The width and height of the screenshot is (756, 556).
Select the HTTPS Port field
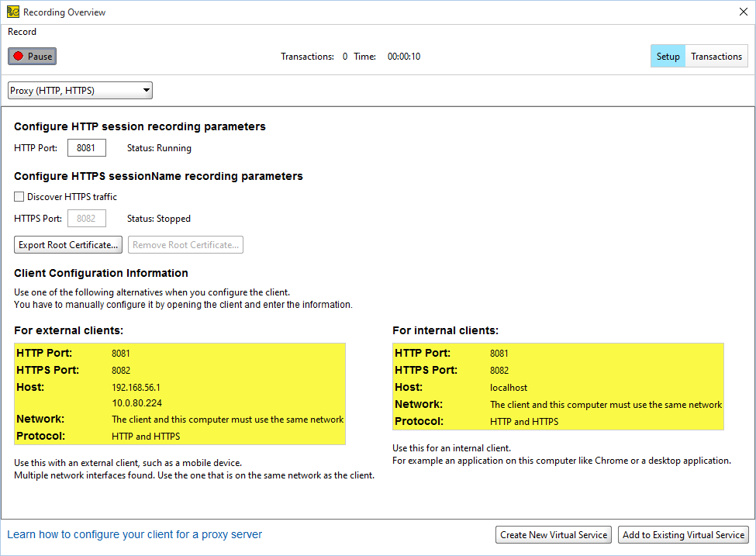[86, 218]
